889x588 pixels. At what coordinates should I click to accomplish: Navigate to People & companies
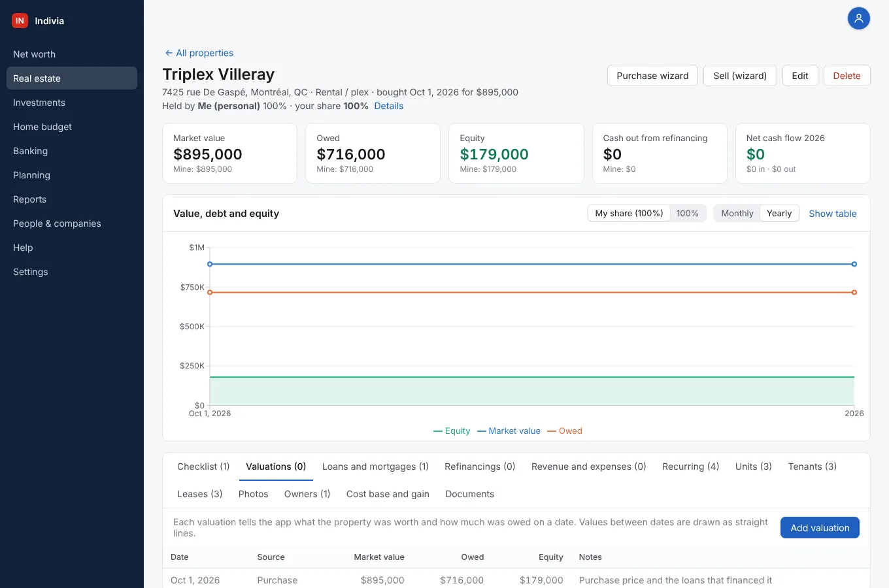(72, 223)
